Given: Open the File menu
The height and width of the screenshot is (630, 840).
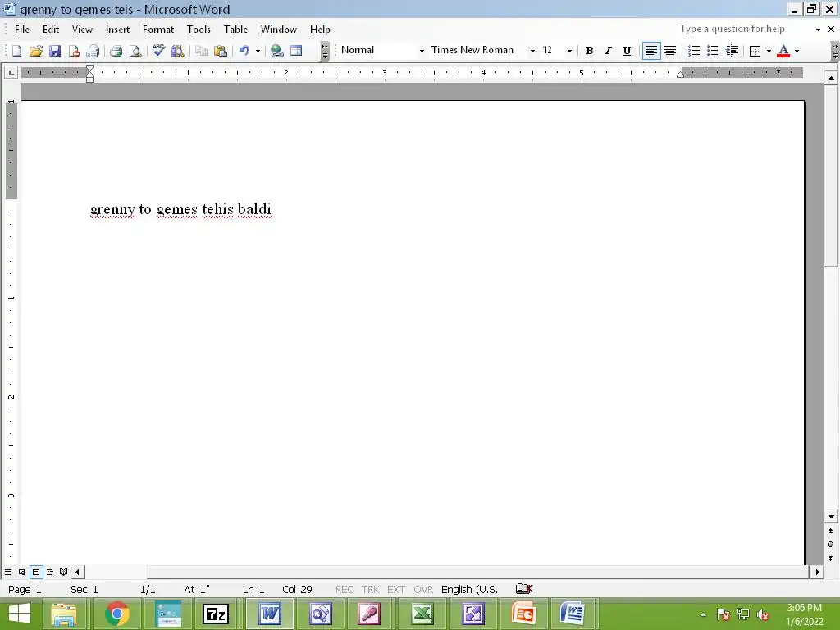Looking at the screenshot, I should tap(22, 30).
